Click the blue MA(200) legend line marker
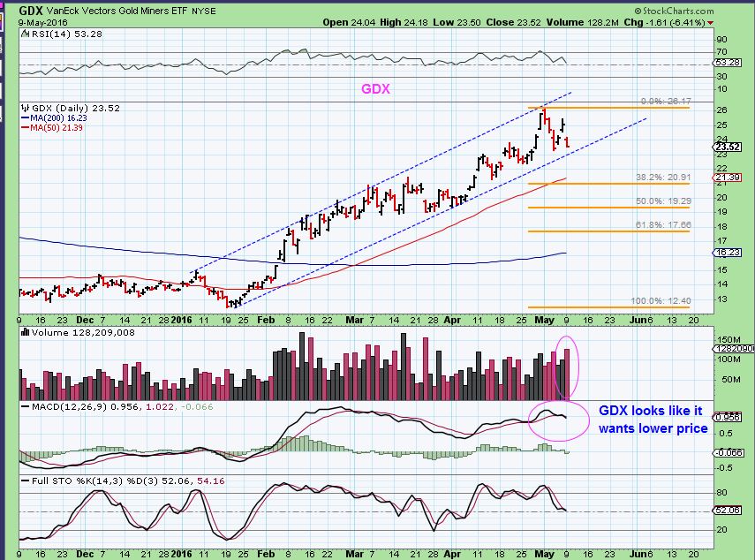Image resolution: width=755 pixels, height=560 pixels. 26,118
